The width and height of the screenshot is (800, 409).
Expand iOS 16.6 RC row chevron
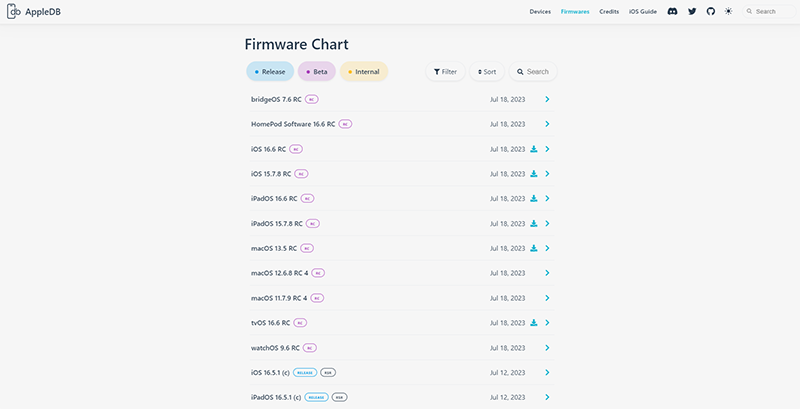click(x=547, y=149)
